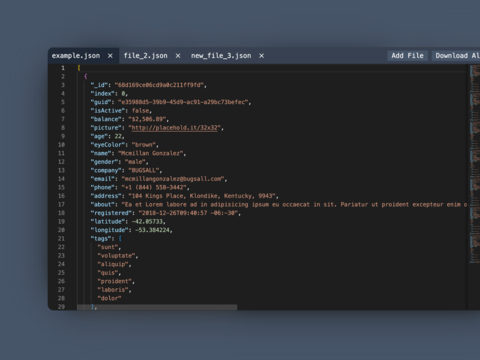Click the tag "aliquip"
This screenshot has width=480, height=360.
click(x=113, y=264)
